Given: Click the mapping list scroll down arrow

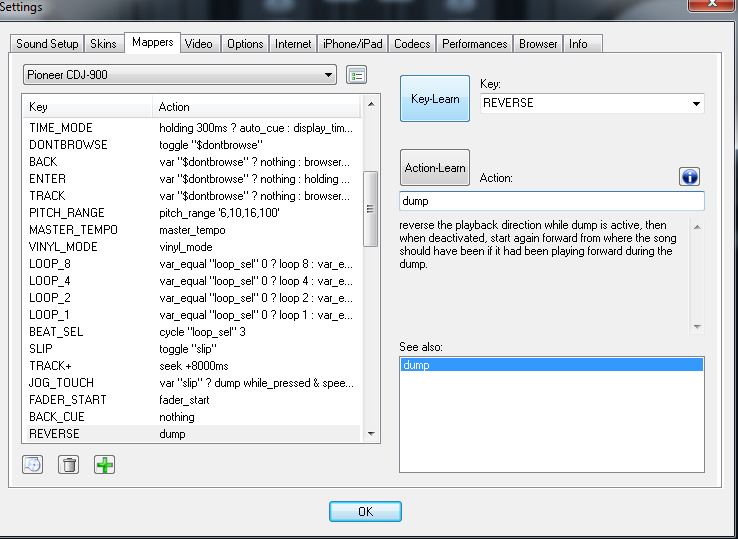Looking at the screenshot, I should click(371, 434).
